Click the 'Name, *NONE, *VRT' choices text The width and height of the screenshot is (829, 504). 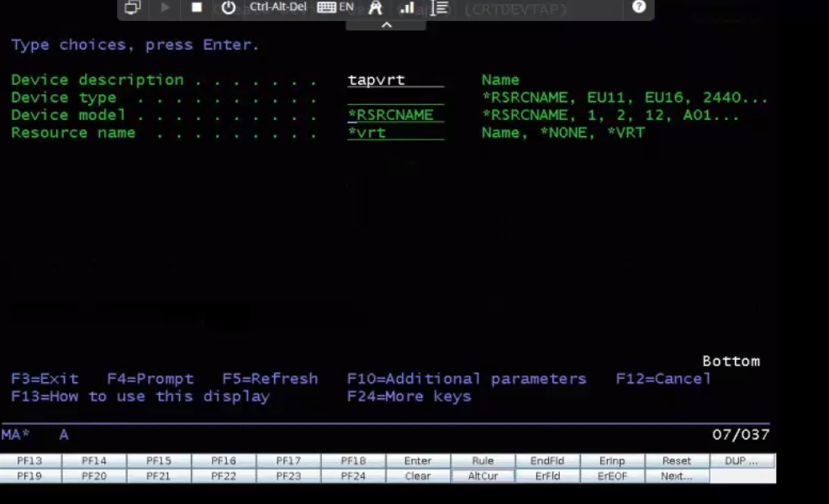coord(563,133)
